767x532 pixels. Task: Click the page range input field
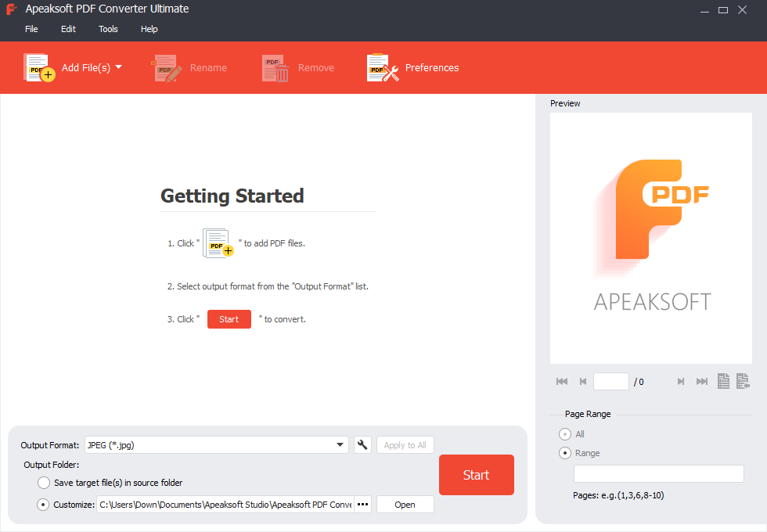[x=659, y=474]
